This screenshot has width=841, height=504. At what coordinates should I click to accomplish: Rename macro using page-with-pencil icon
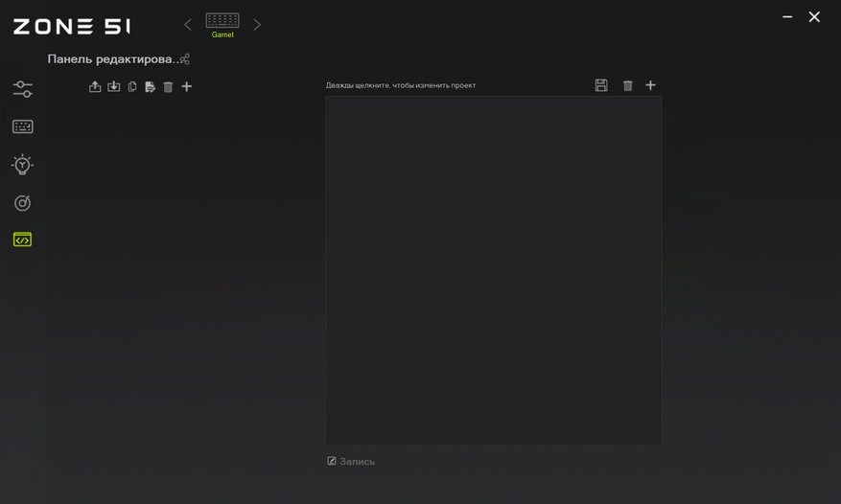(151, 87)
